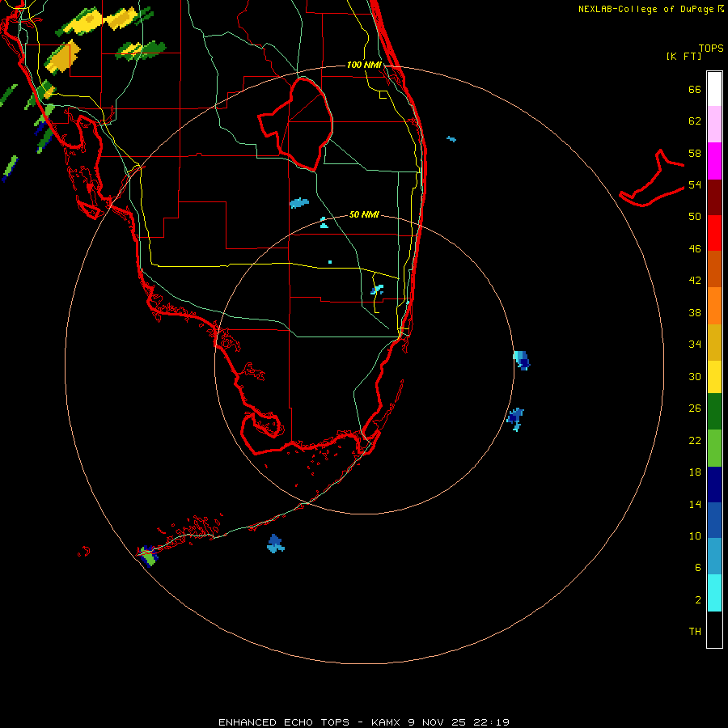The image size is (728, 728).
Task: Click the 14 legend value
Action: 695,504
